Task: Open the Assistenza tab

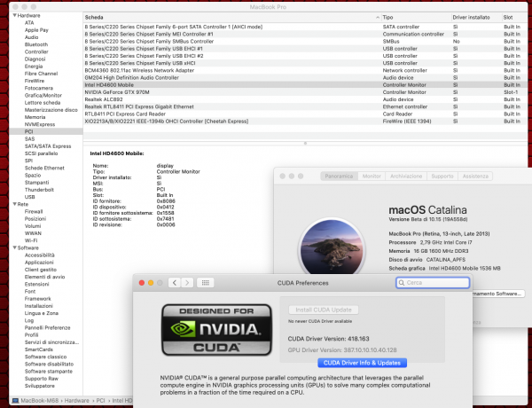Action: (475, 177)
